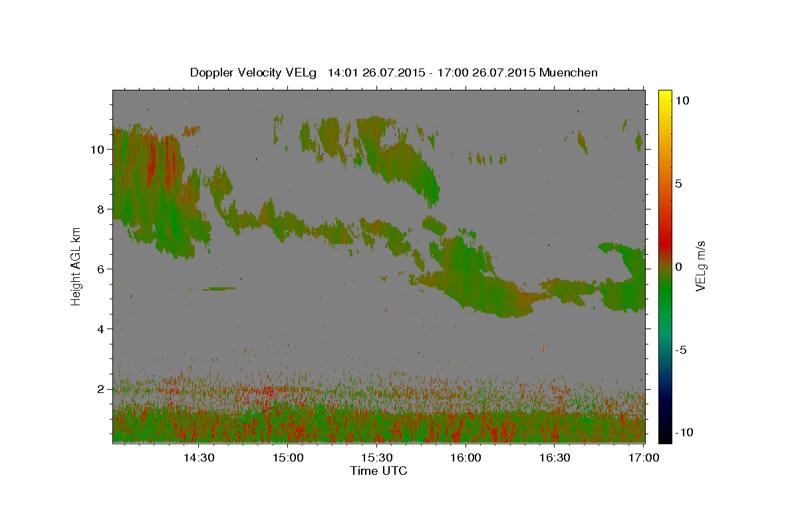
Task: Click the height tick label 2
Action: click(100, 389)
